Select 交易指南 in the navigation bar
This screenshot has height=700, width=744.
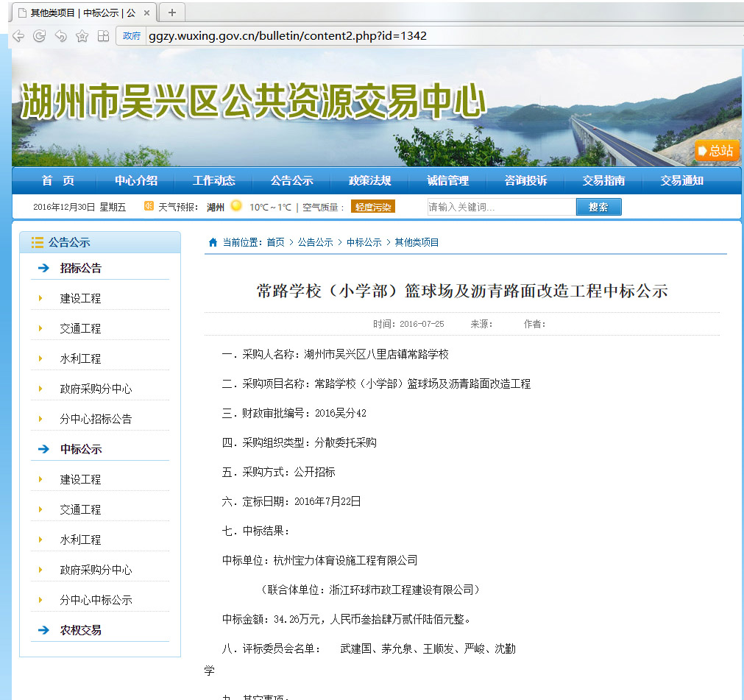[x=603, y=180]
